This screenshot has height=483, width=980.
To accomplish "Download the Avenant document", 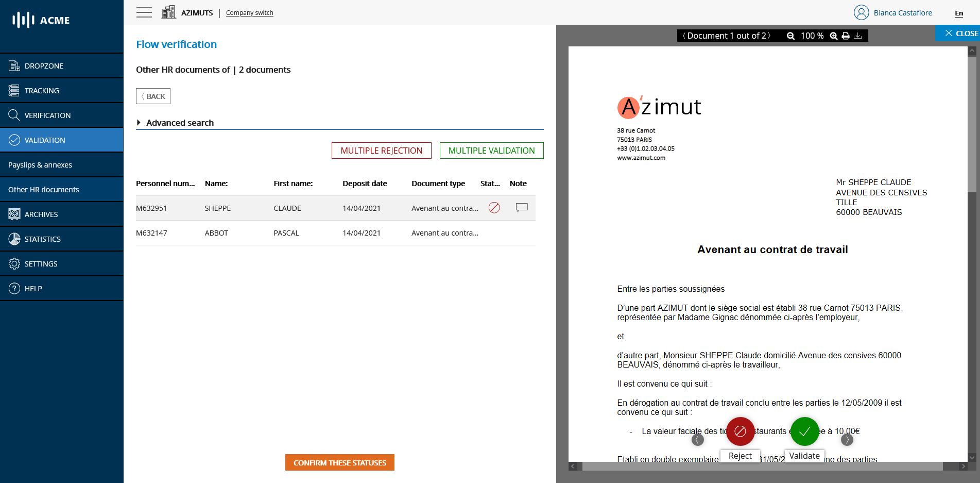I will [x=858, y=36].
